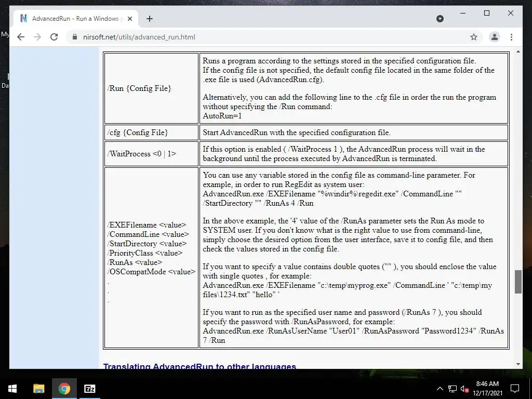This screenshot has height=399, width=532.
Task: Open 7-Zip from the taskbar
Action: (89, 389)
